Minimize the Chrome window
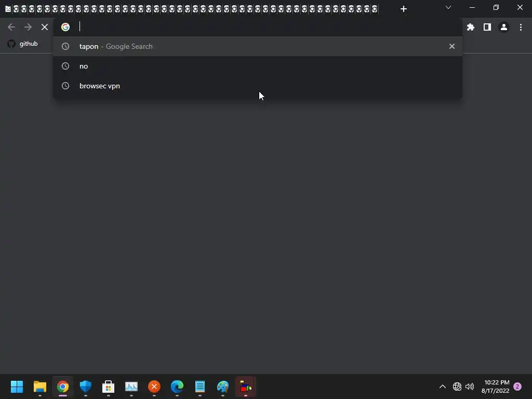 coord(472,7)
